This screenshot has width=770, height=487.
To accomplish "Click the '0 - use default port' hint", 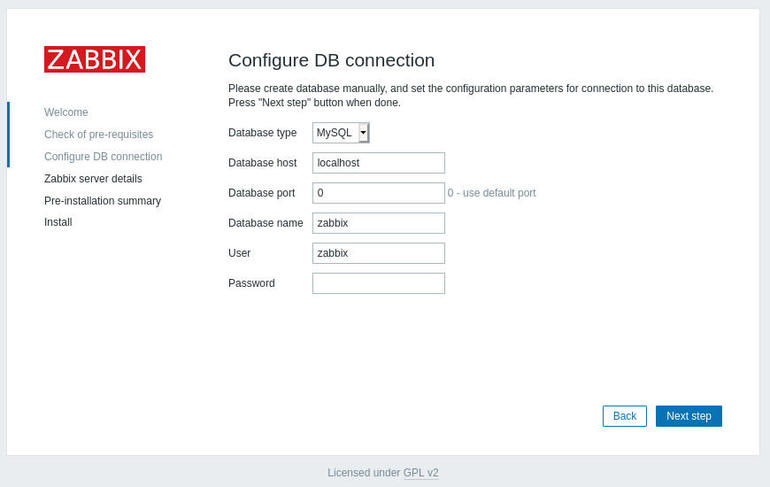I will [x=492, y=193].
